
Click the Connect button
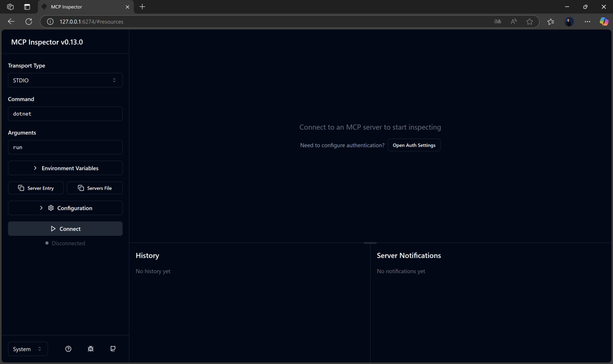pyautogui.click(x=65, y=229)
